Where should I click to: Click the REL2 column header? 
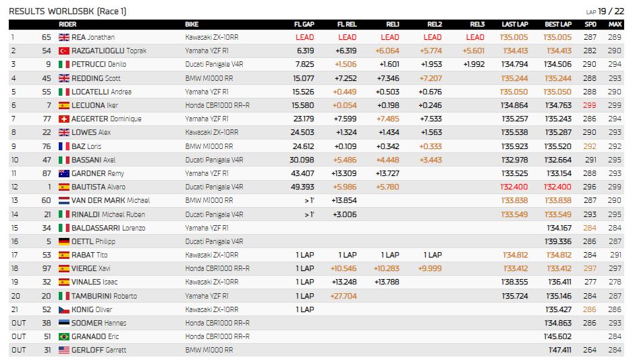click(x=435, y=24)
